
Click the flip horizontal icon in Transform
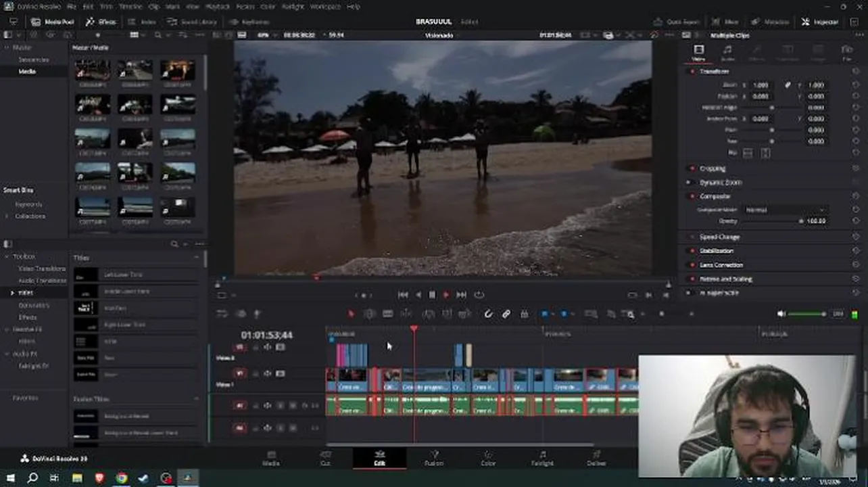(x=748, y=154)
